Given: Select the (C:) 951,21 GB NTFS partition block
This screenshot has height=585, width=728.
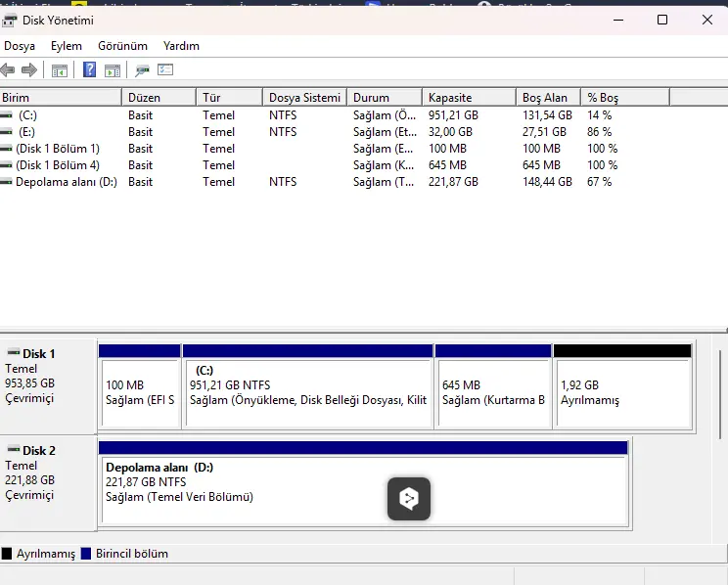Looking at the screenshot, I should [308, 386].
